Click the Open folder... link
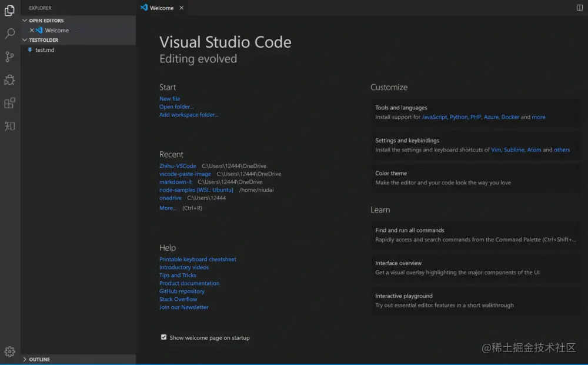 click(176, 107)
